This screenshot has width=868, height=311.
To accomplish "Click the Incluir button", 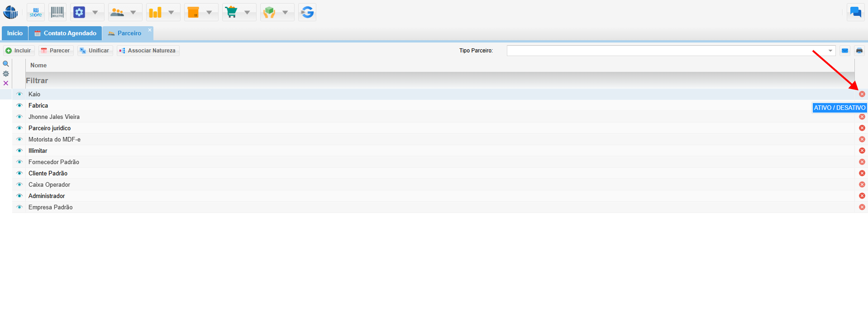I will tap(19, 51).
